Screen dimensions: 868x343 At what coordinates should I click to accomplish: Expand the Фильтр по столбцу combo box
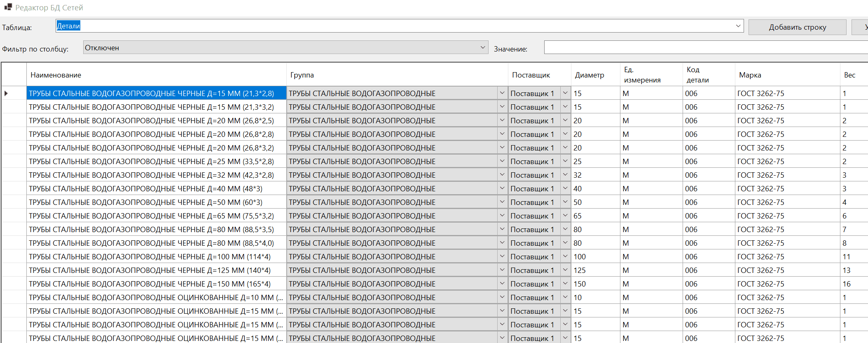[482, 47]
